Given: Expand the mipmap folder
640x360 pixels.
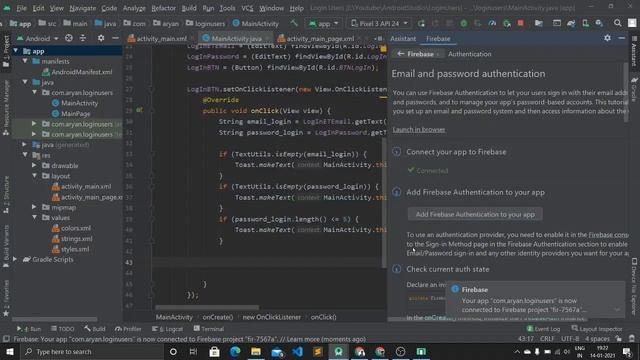Looking at the screenshot, I should pos(34,207).
